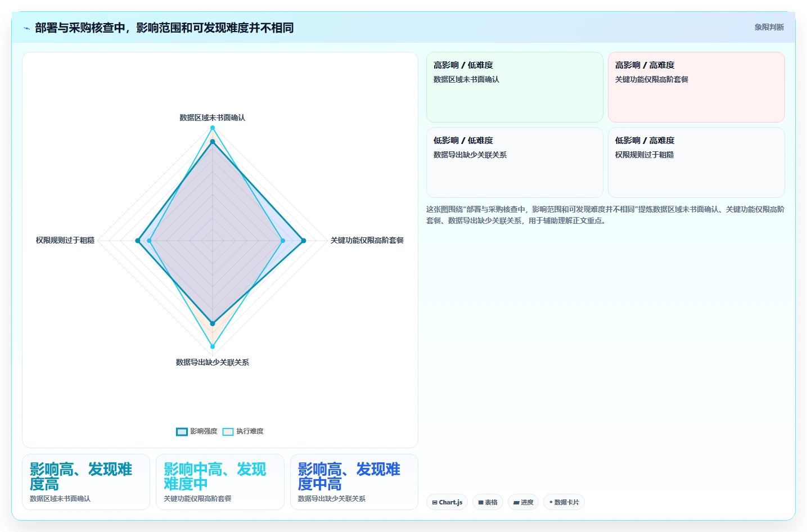
Task: Click the light cyan 执行难度 point on the 权限规则过于粗糙 axis
Action: (149, 241)
